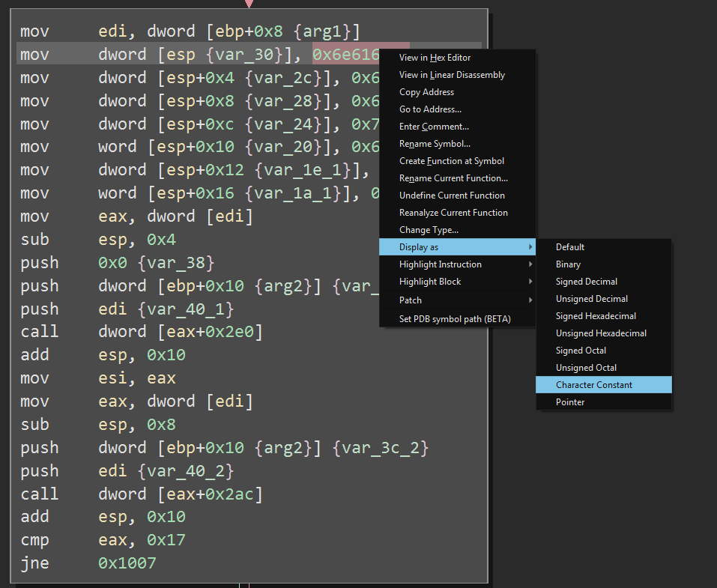
Task: Select Signed Decimal format
Action: (604, 282)
